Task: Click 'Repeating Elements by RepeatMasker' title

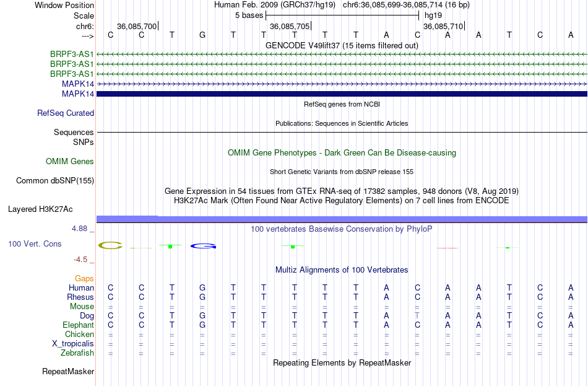Action: 342,362
